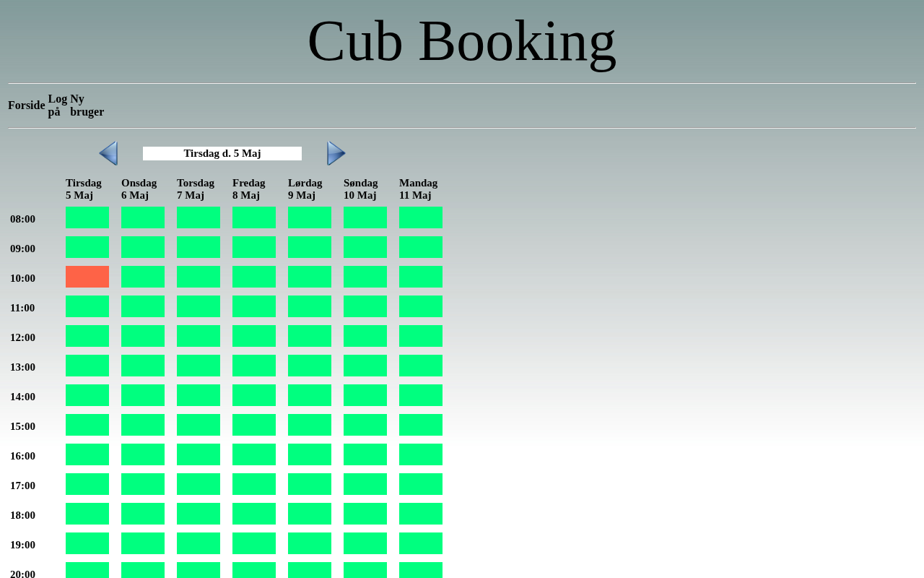Click the Tirsdag d. 5 Maj date field
The width and height of the screenshot is (924, 578).
point(222,153)
